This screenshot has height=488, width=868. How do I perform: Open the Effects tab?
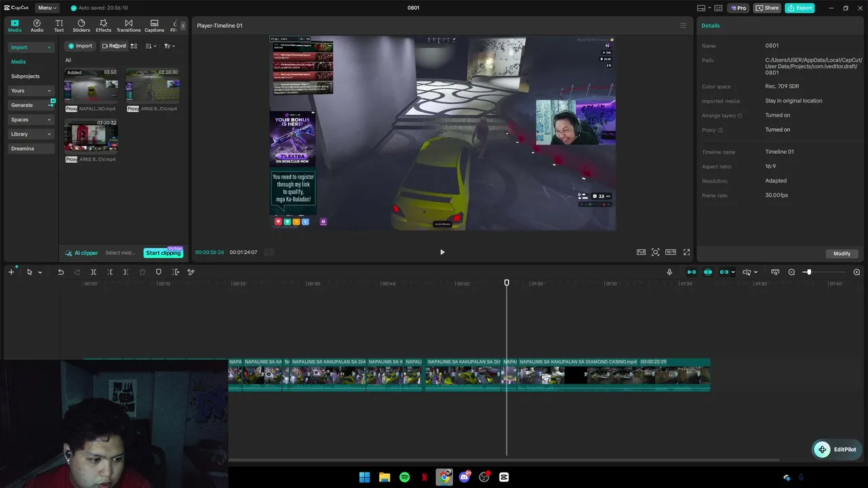click(103, 26)
